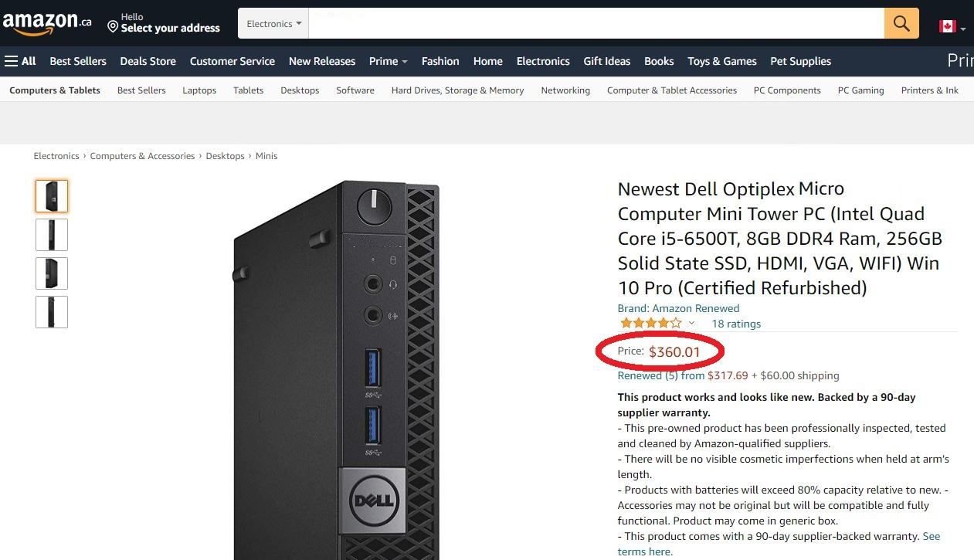Screen dimensions: 974x560
Task: Expand the ratings breakdown arrow
Action: pos(691,324)
